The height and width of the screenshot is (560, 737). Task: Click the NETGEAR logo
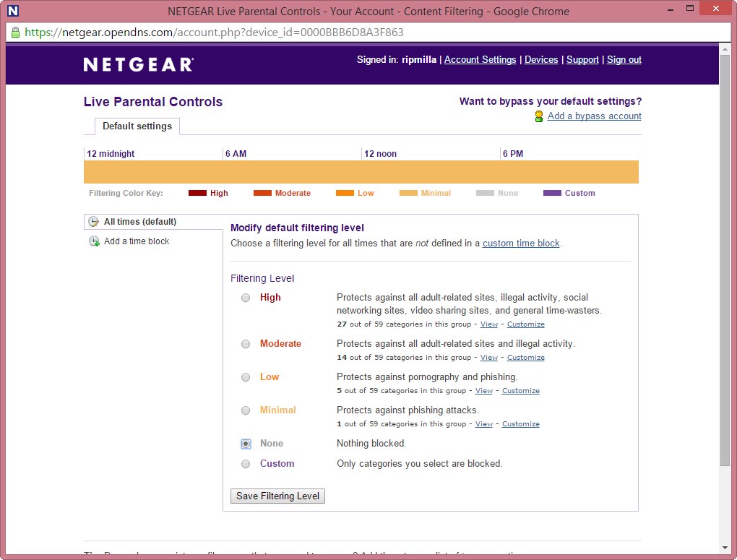click(x=139, y=65)
